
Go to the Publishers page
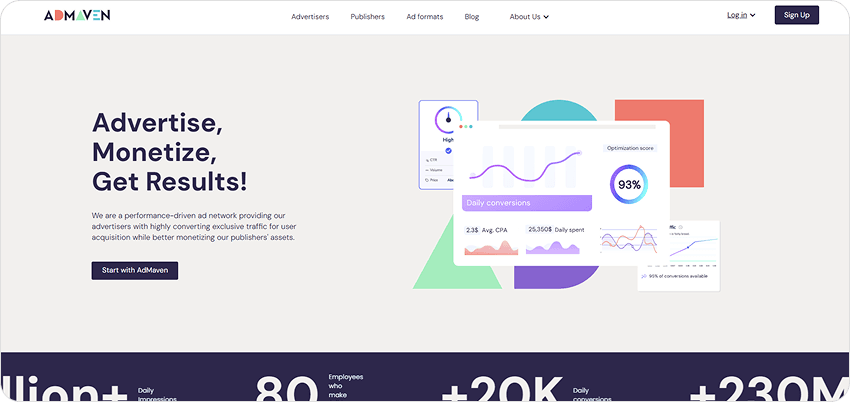pos(367,17)
